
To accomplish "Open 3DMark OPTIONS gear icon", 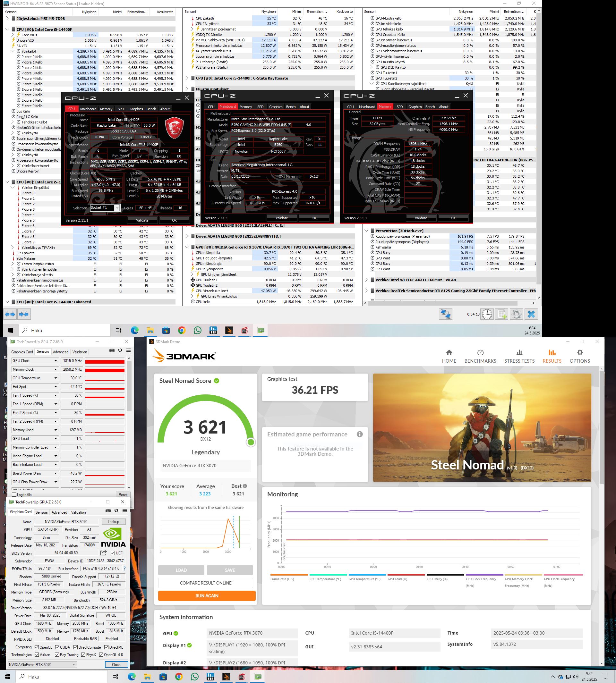I will pos(580,352).
